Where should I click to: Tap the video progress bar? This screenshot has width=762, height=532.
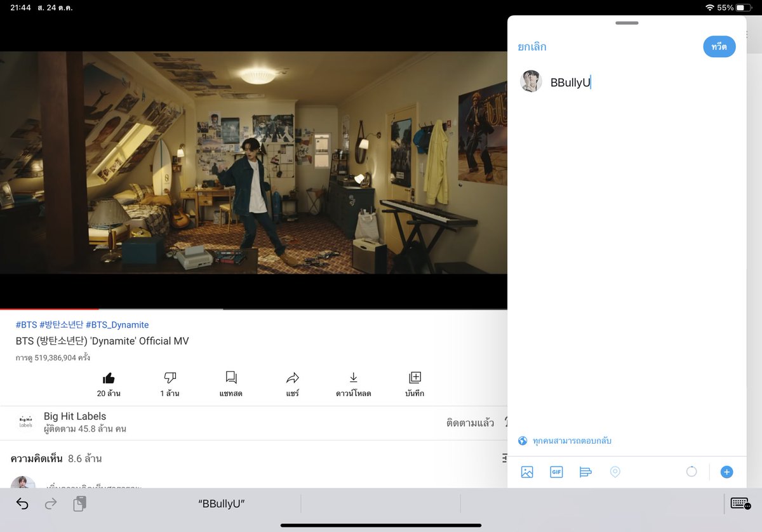(x=254, y=309)
